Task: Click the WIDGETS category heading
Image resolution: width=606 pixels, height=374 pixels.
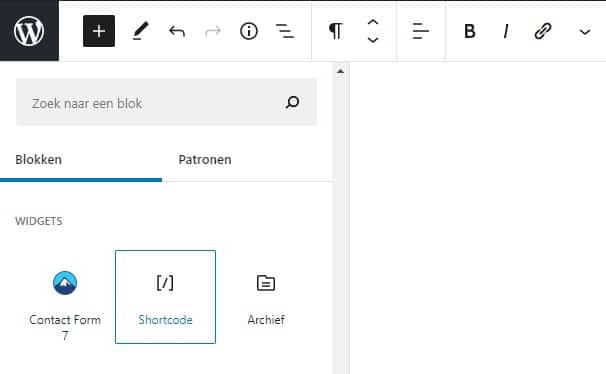Action: (39, 221)
